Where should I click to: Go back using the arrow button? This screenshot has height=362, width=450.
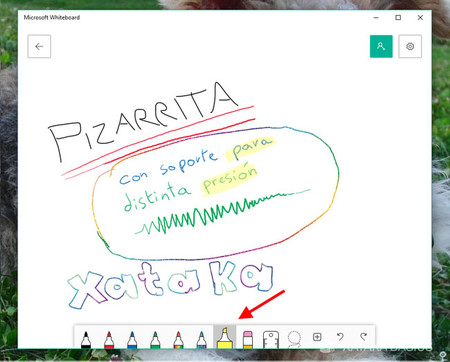pos(39,46)
